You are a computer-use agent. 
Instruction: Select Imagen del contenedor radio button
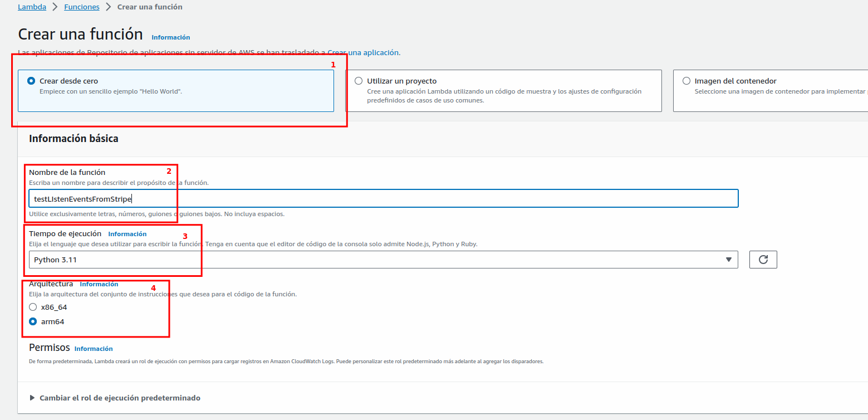tap(686, 81)
